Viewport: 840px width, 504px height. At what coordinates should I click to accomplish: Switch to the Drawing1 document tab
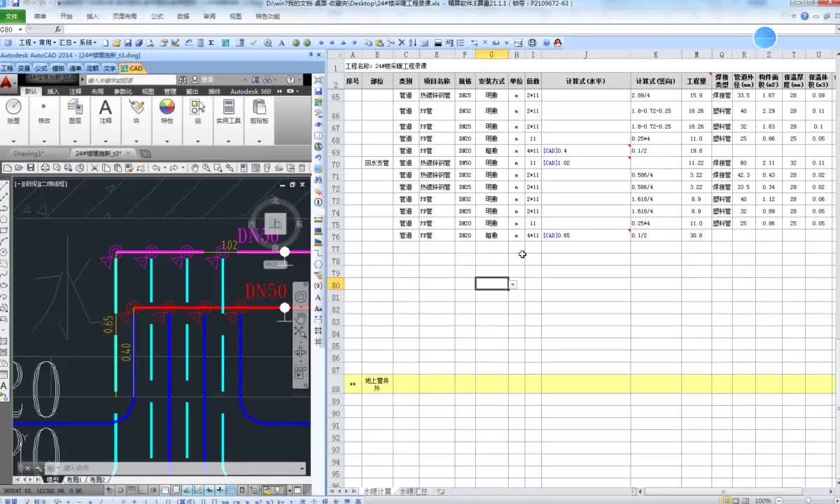(29, 153)
